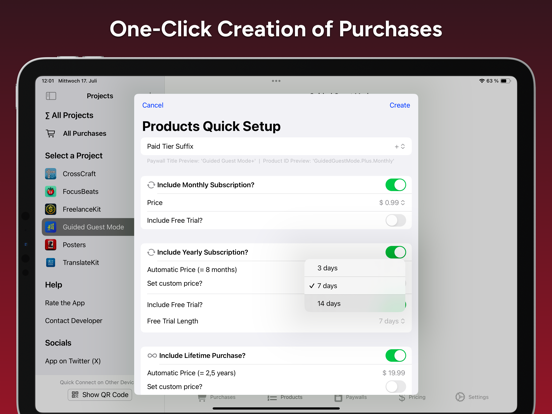This screenshot has height=414, width=552.
Task: Choose 3 days from trial menu
Action: [x=355, y=268]
